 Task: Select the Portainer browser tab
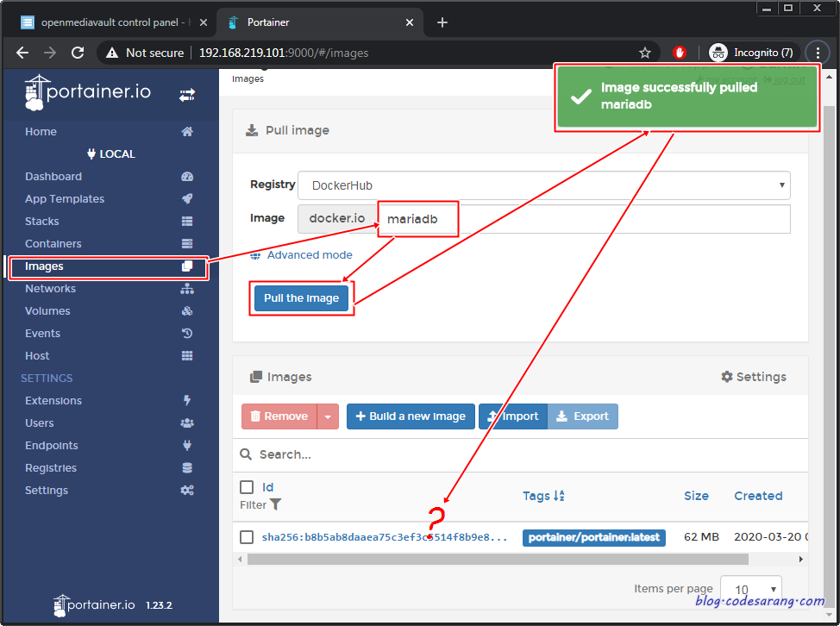(x=319, y=22)
